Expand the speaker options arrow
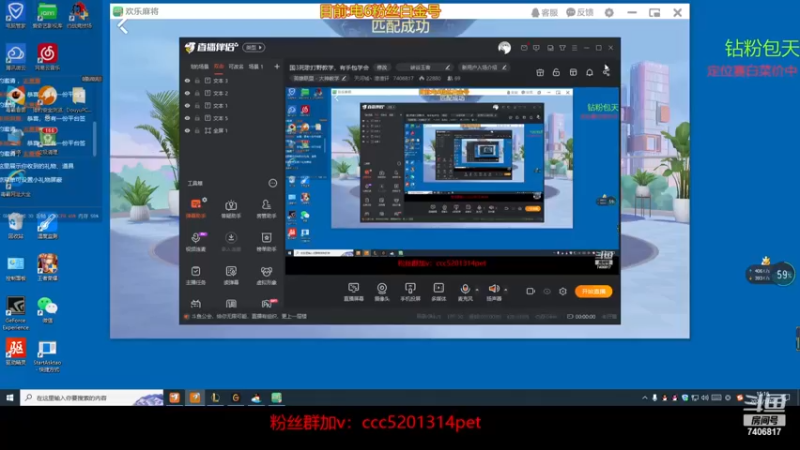The image size is (800, 450). tap(506, 290)
